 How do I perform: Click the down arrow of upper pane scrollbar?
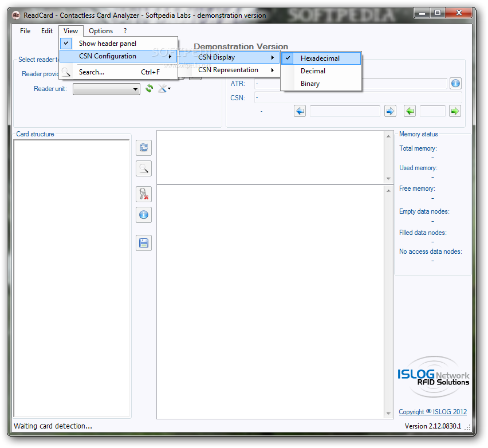[388, 178]
